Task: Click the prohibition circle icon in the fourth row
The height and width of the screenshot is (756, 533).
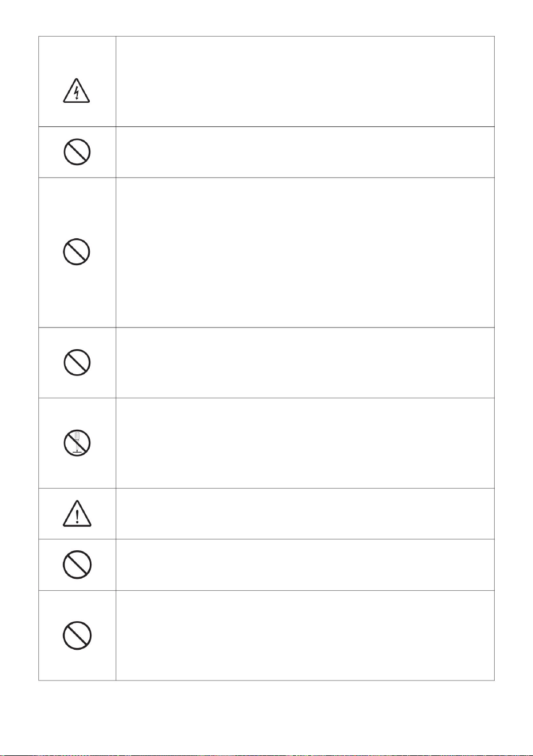Action: coord(77,362)
